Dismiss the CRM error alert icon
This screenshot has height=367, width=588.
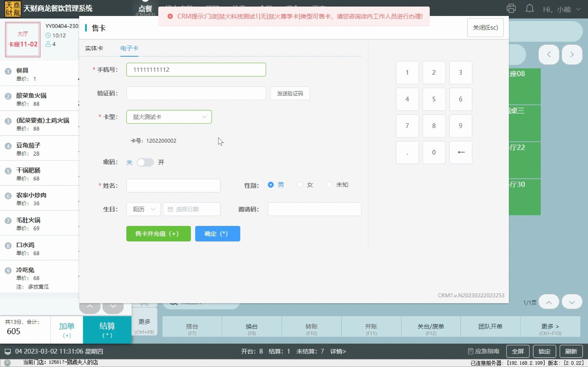pos(170,16)
